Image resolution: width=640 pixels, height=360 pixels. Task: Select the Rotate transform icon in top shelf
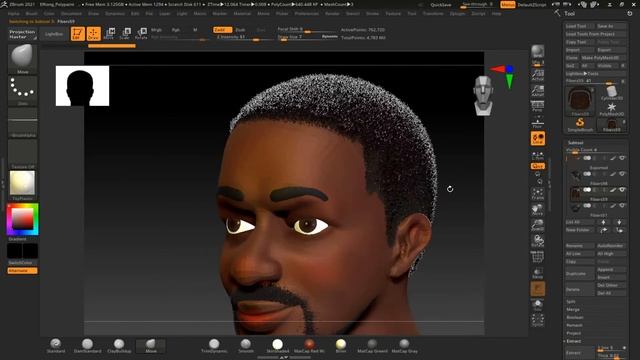click(141, 33)
